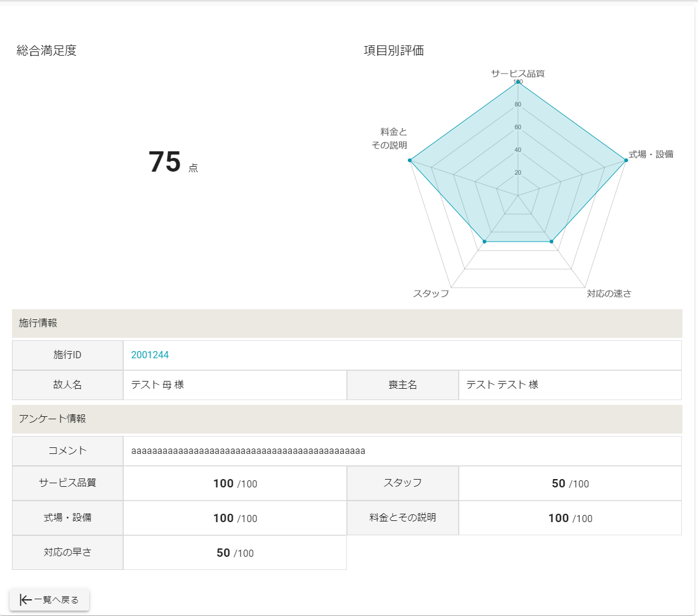The width and height of the screenshot is (698, 616).
Task: Click the 対応の速さ axis label below the radar chart
Action: (609, 294)
